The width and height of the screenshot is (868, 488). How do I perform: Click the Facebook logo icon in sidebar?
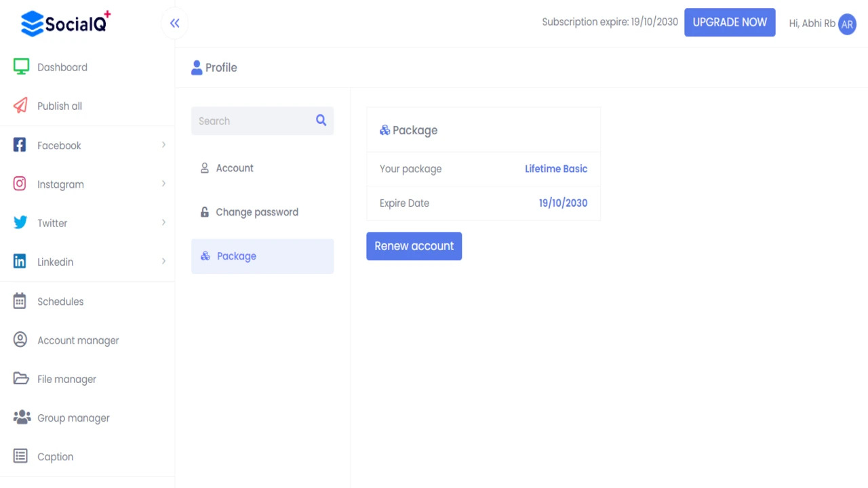tap(20, 145)
